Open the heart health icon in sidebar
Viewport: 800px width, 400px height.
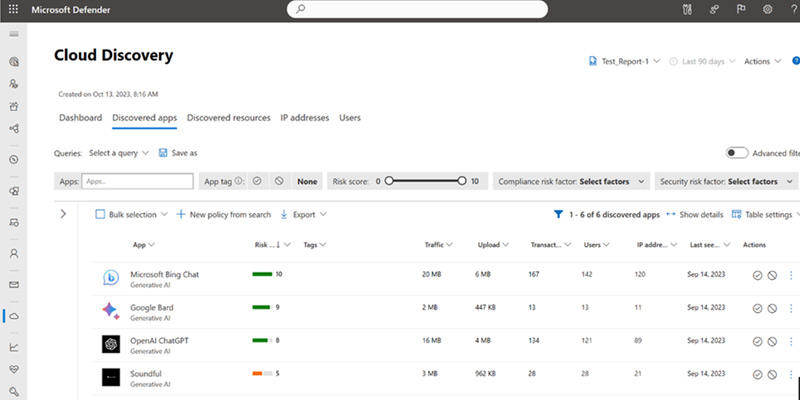click(14, 369)
